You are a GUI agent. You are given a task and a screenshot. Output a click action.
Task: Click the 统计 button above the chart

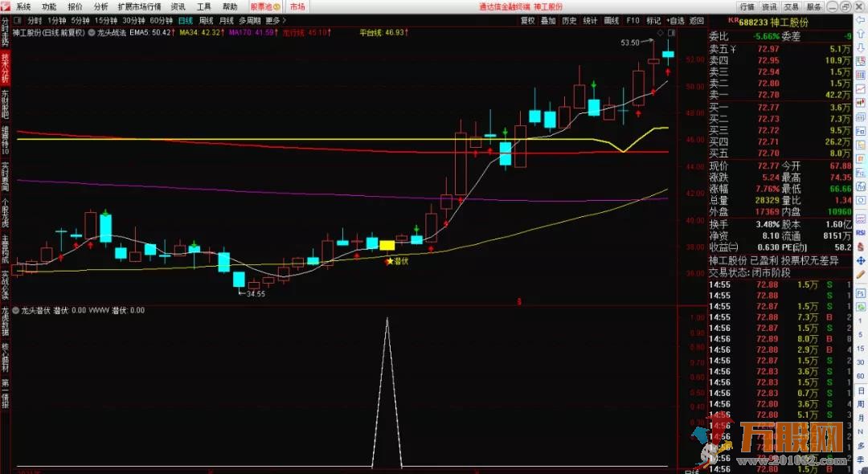click(x=591, y=20)
